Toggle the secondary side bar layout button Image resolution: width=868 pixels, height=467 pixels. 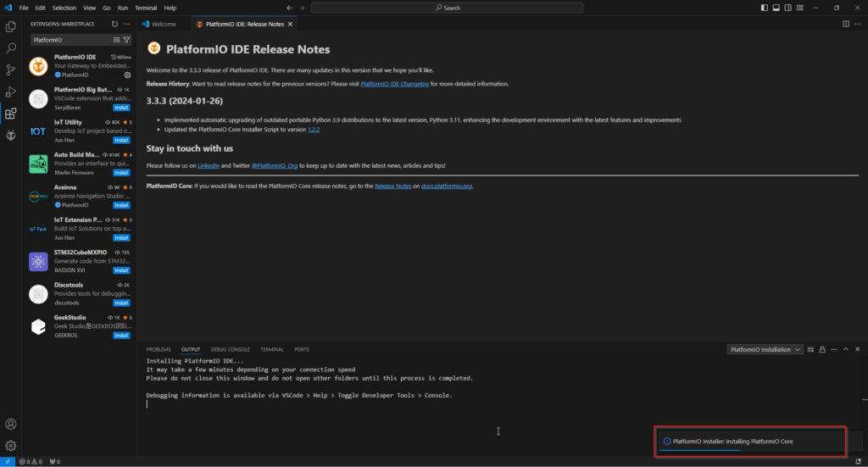click(787, 8)
